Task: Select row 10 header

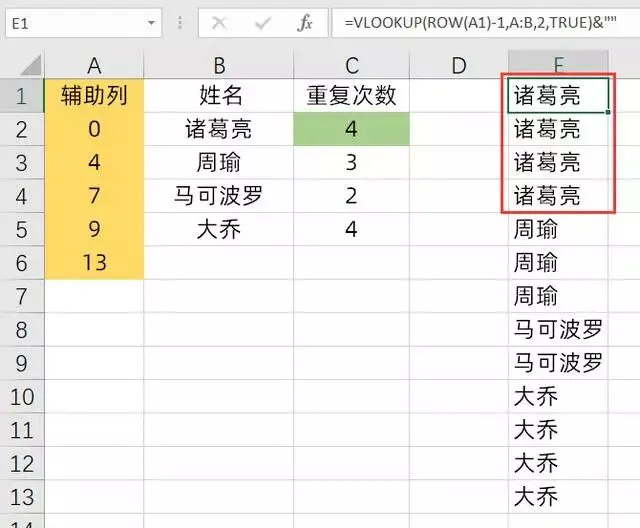Action: pos(22,397)
